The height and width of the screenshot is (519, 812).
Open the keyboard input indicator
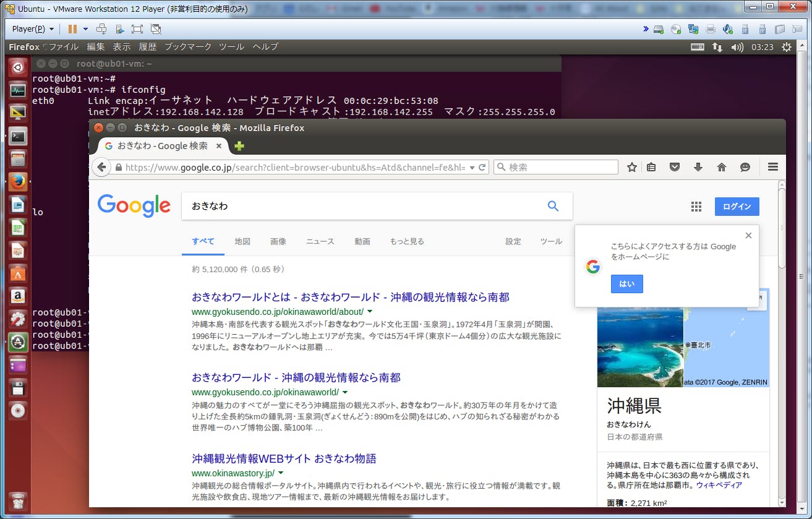(697, 47)
